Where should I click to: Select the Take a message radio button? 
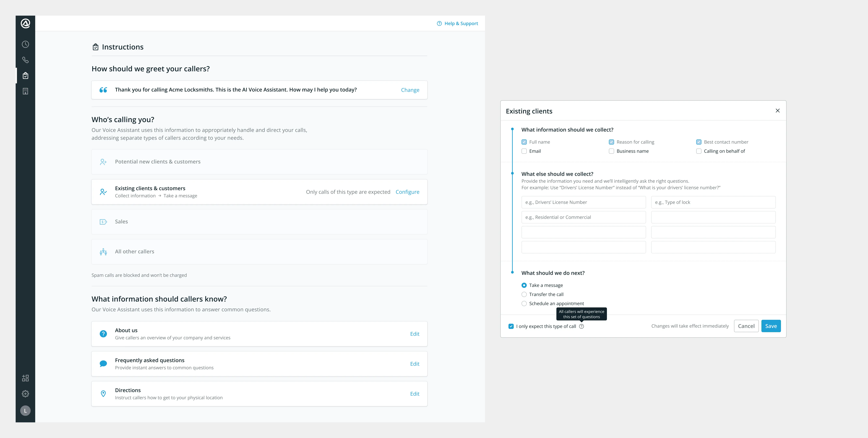click(x=524, y=285)
